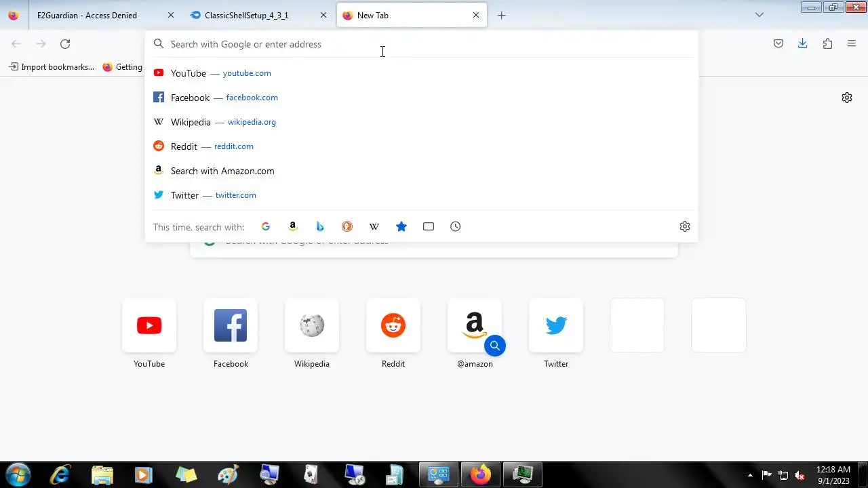Open Windows Media Player from the taskbar

[x=144, y=474]
